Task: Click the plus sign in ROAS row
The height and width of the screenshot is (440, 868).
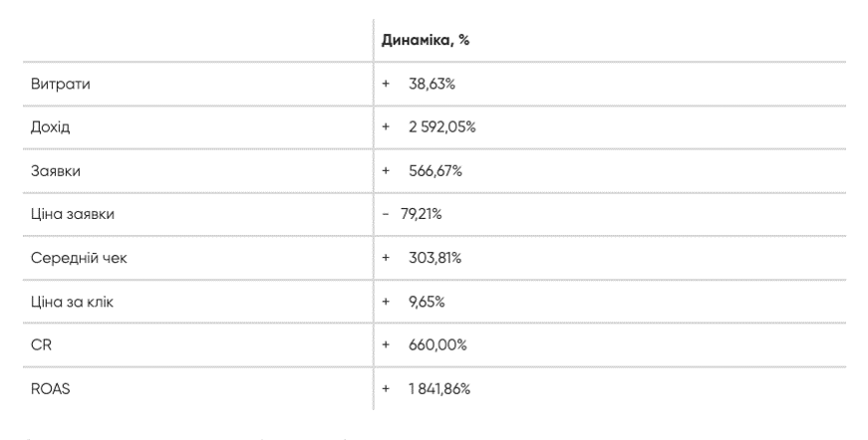Action: (386, 388)
